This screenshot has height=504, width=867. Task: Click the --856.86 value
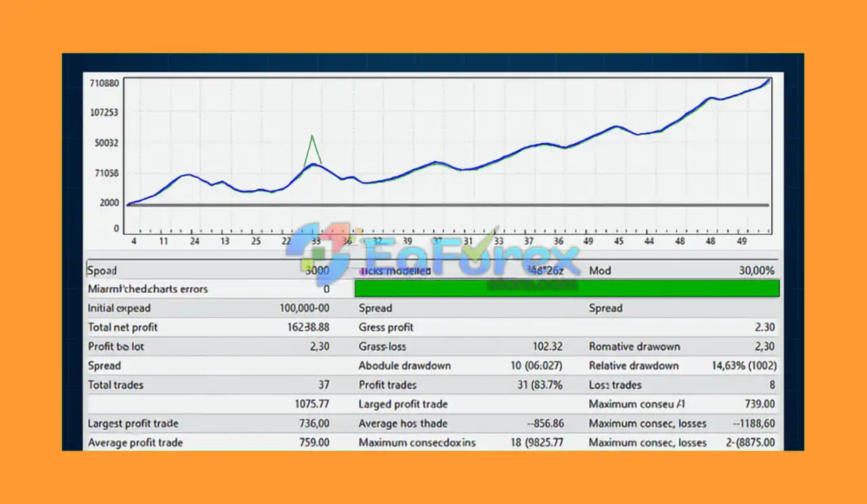(545, 423)
